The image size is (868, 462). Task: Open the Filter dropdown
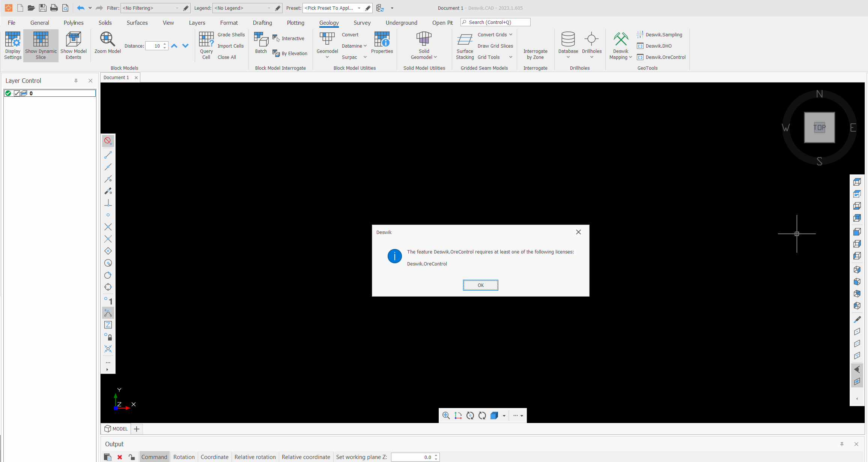177,8
